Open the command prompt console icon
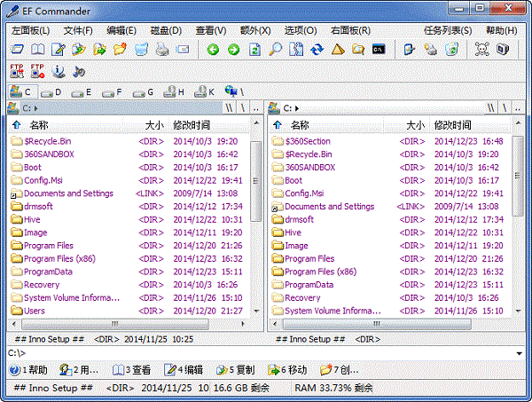Screen dimensions: 532x402 click(x=379, y=50)
